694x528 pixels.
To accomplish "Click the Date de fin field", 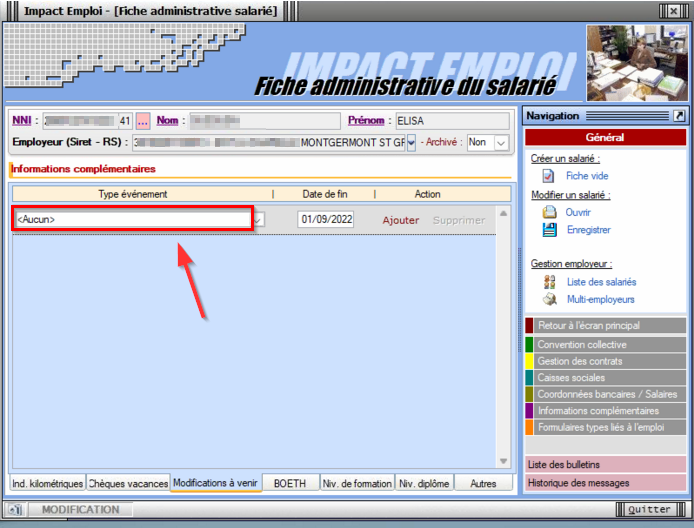I will coord(326,220).
